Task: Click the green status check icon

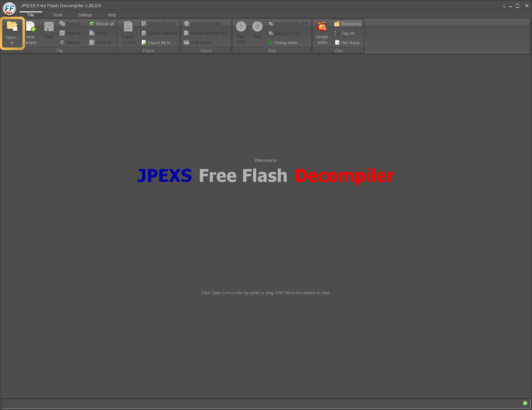Action: [525, 403]
